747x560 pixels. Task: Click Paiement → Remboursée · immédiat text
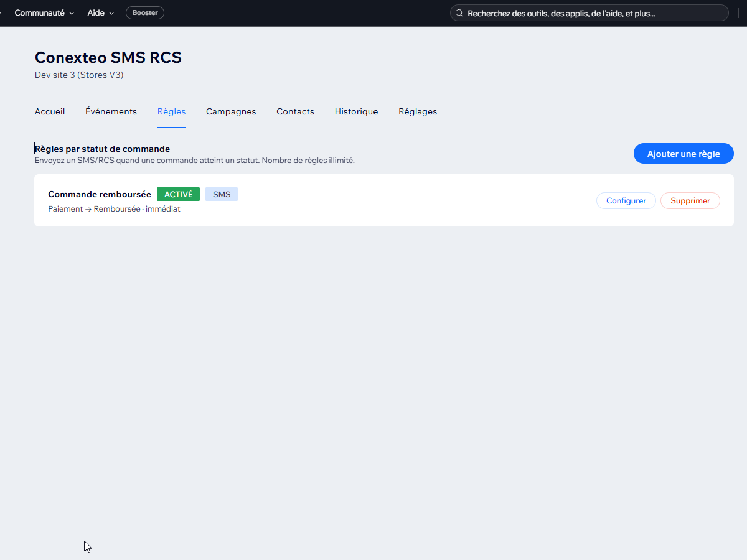(114, 209)
